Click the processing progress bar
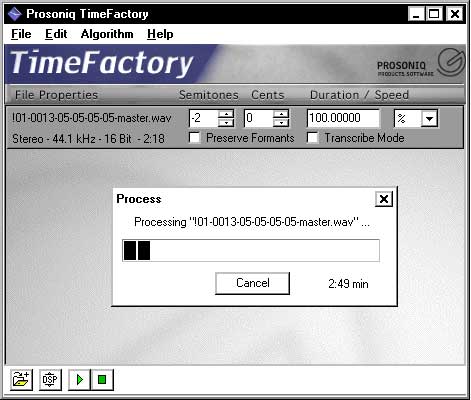 pos(251,250)
